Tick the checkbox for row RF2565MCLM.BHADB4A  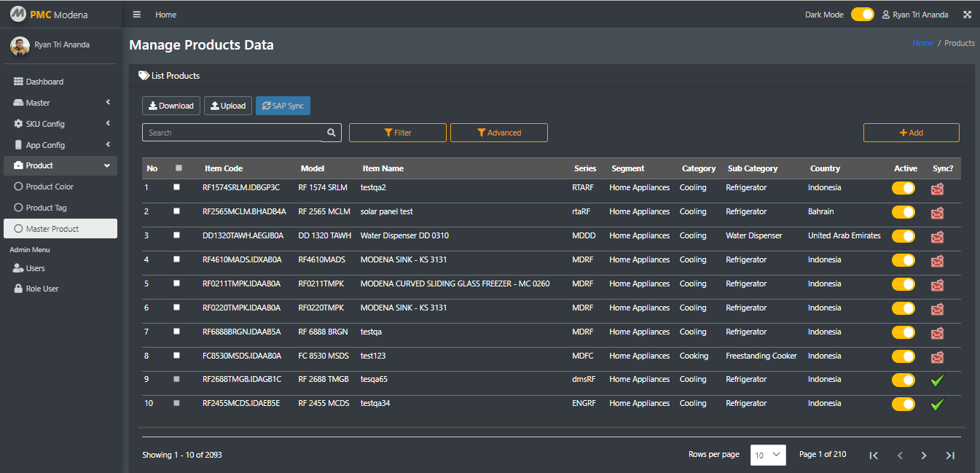click(176, 211)
